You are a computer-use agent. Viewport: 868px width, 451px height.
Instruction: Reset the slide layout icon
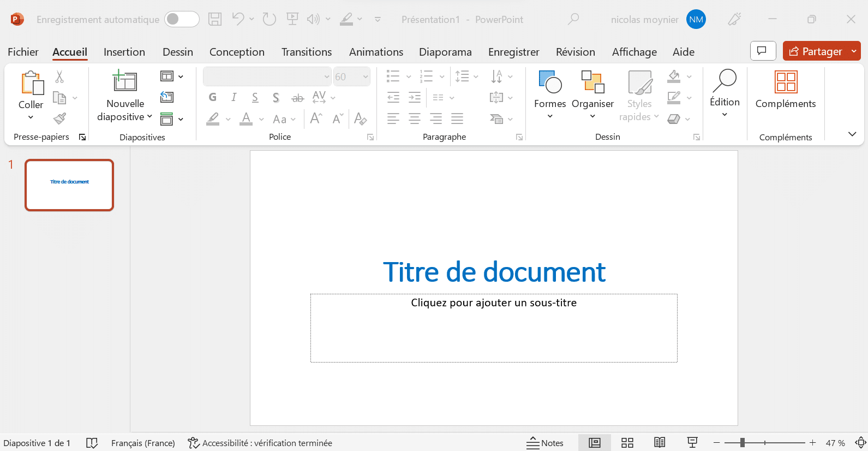point(167,97)
